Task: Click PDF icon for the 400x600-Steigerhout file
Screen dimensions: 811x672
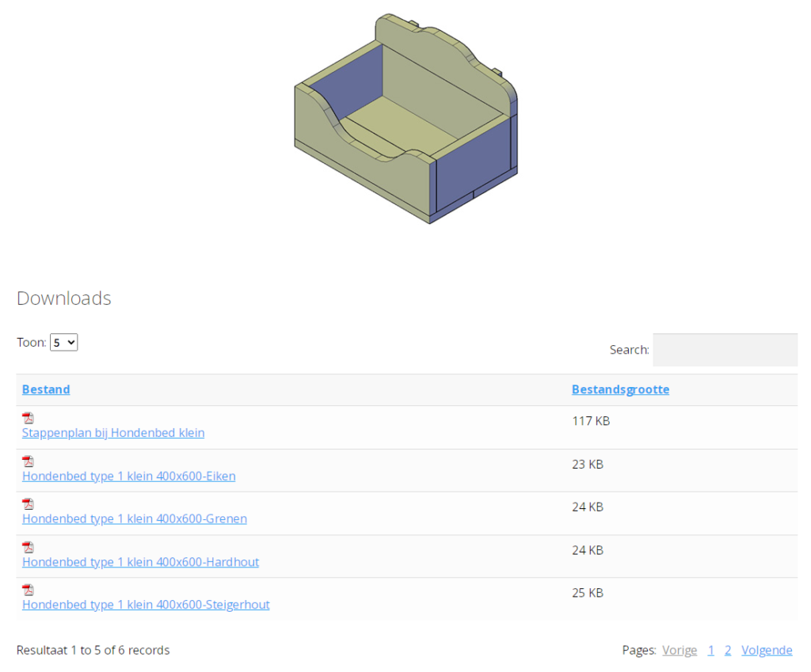Action: click(28, 590)
